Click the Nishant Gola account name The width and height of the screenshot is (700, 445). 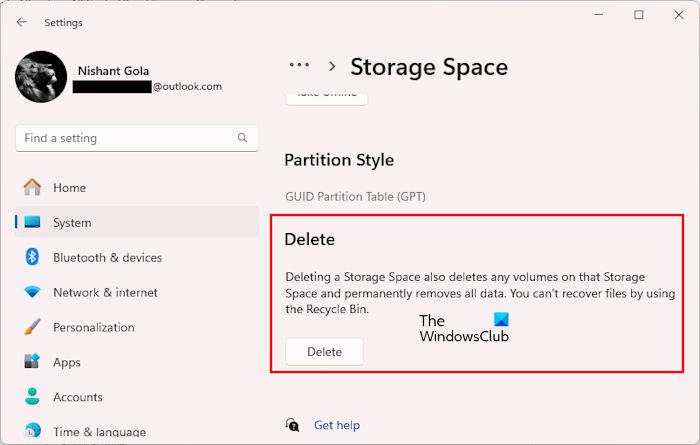(114, 71)
